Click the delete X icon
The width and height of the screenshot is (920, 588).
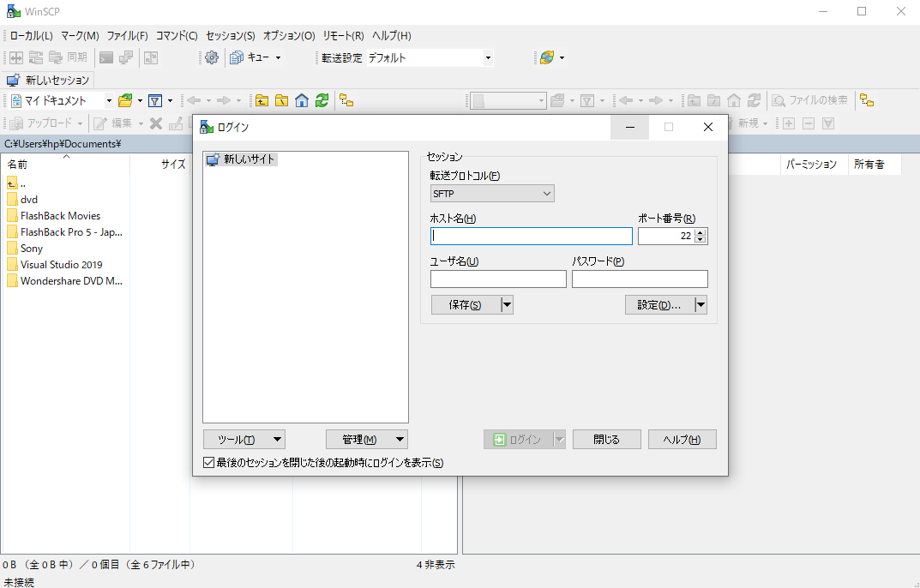(x=156, y=123)
